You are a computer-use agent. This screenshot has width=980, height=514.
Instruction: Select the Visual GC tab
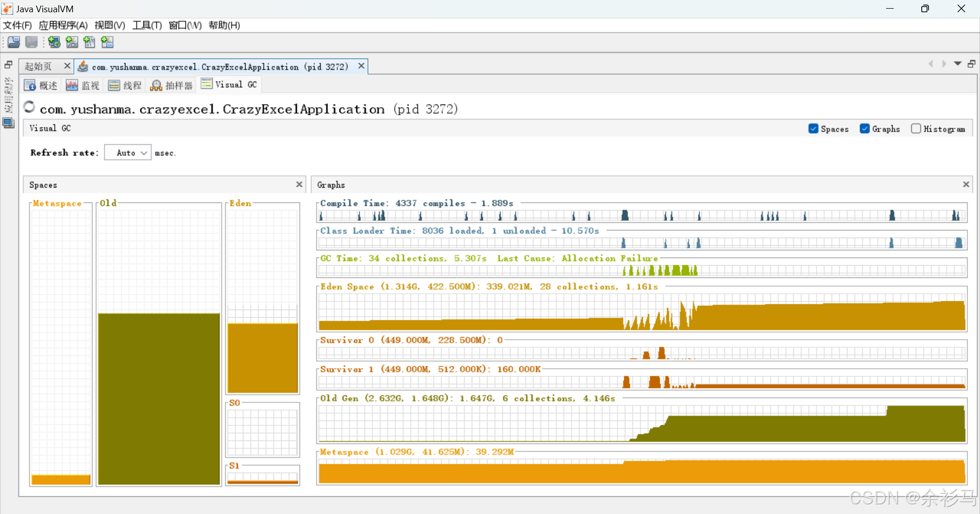coord(229,84)
